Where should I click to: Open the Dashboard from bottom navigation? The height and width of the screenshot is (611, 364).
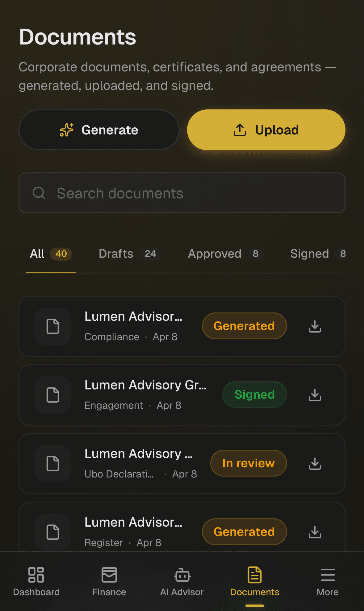[x=36, y=581]
